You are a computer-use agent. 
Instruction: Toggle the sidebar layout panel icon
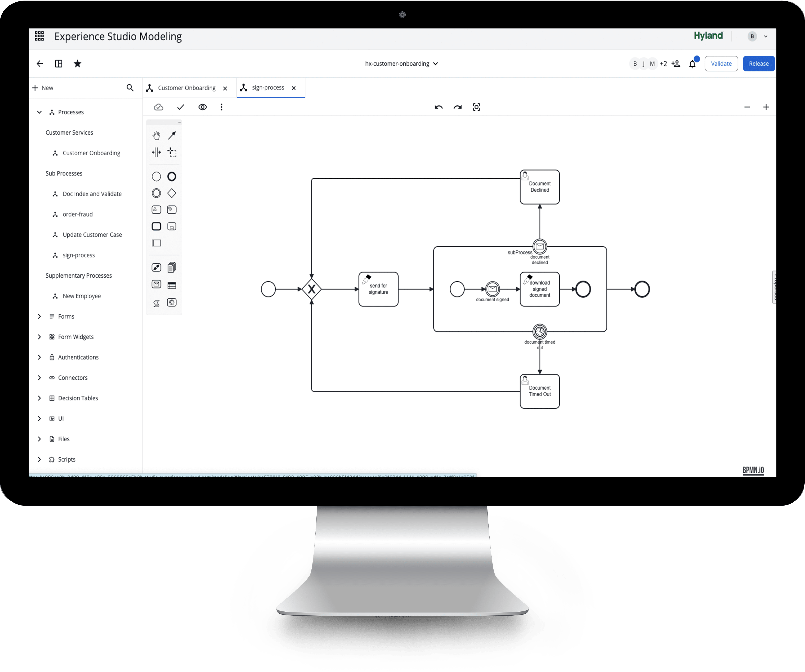[x=59, y=64]
